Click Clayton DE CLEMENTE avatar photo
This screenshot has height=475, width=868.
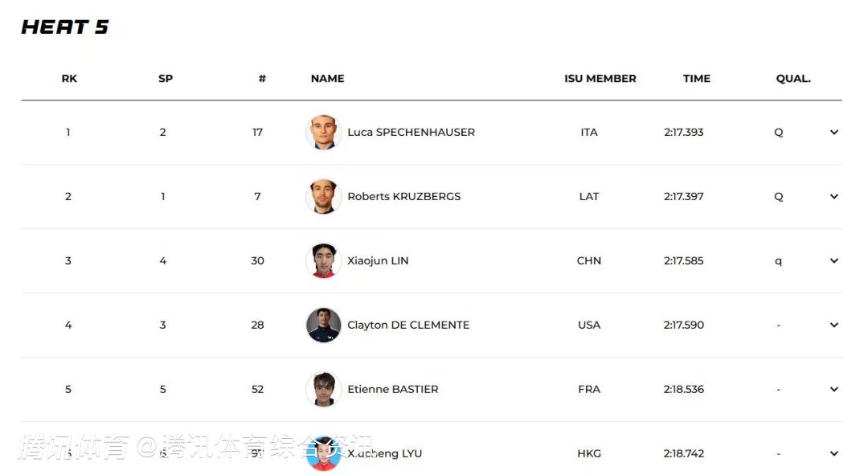pos(323,325)
